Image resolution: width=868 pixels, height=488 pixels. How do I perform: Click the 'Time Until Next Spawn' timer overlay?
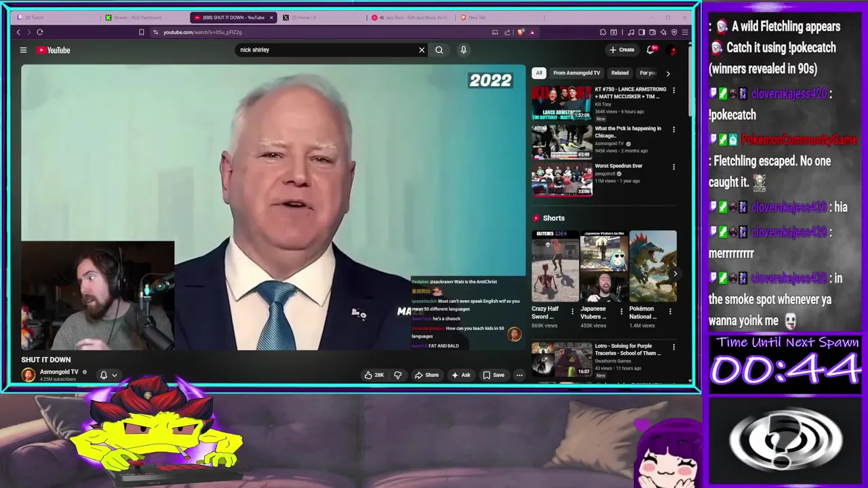click(x=787, y=363)
